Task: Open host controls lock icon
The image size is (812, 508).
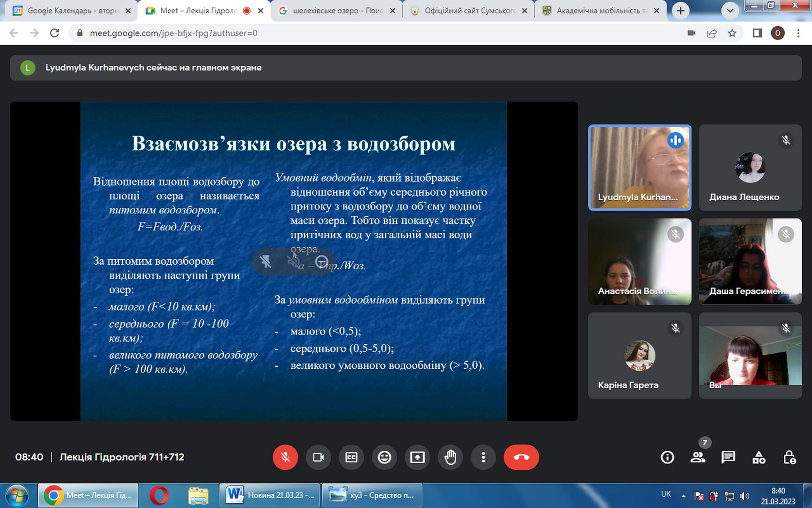Action: (x=789, y=457)
